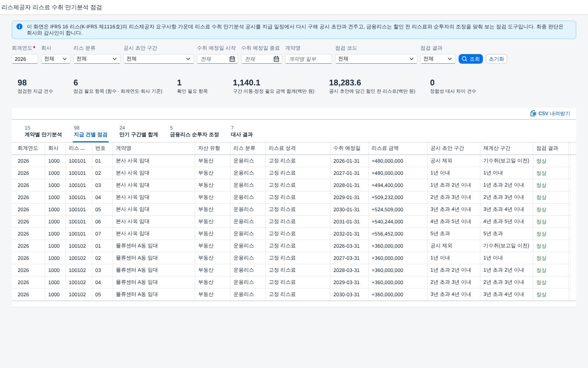Screen dimensions: 588x368
Task: Switch to 대사 결과 tab
Action: [x=242, y=131]
